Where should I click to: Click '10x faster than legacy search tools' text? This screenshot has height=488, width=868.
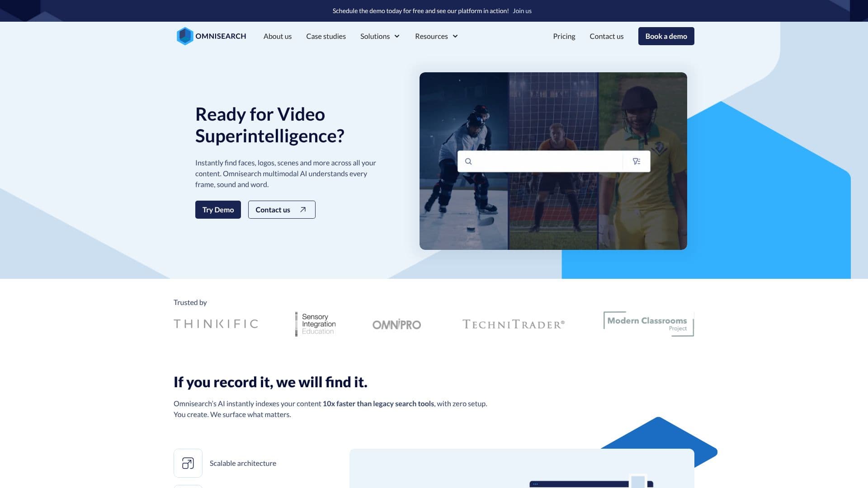[378, 404]
